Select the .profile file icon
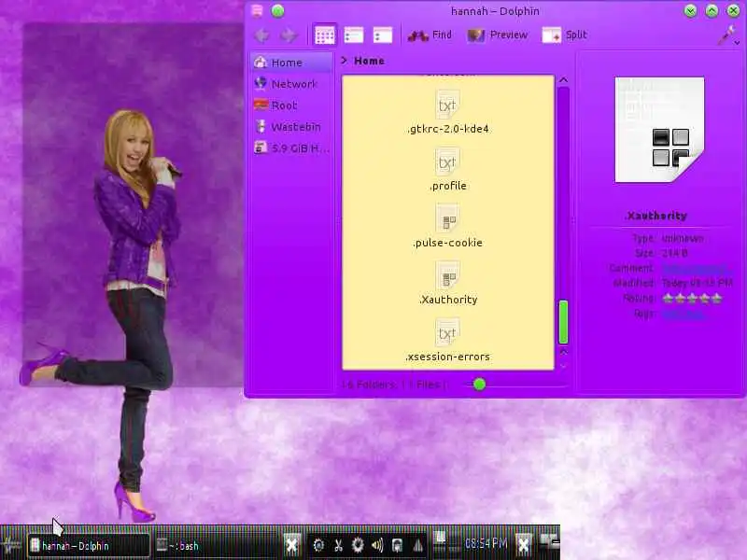The height and width of the screenshot is (560, 747). click(x=447, y=161)
